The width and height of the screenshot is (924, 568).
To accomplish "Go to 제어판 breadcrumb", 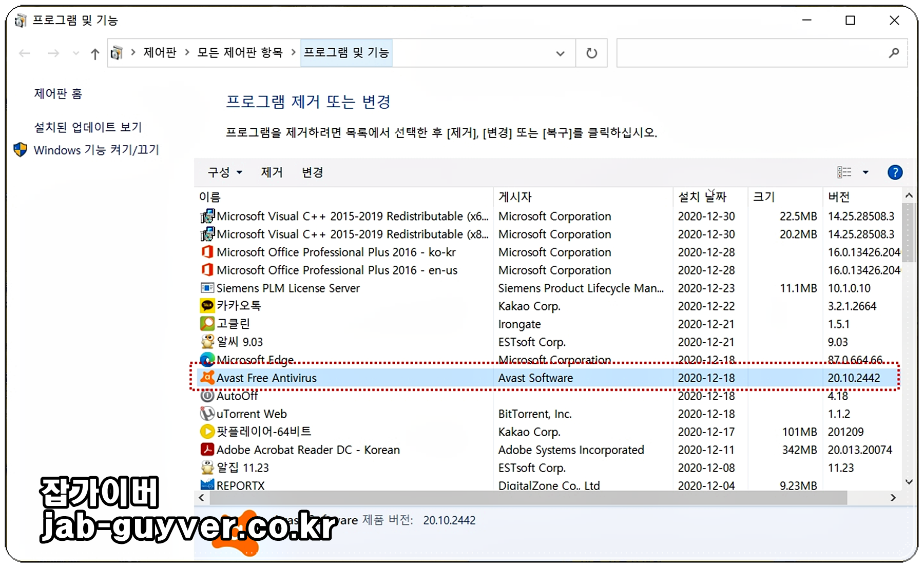I will tap(160, 52).
